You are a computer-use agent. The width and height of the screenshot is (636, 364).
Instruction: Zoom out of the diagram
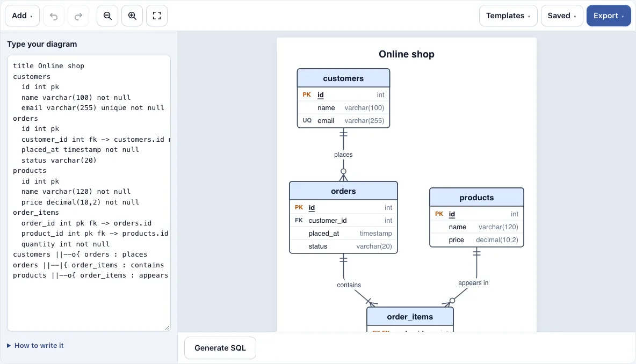[107, 16]
